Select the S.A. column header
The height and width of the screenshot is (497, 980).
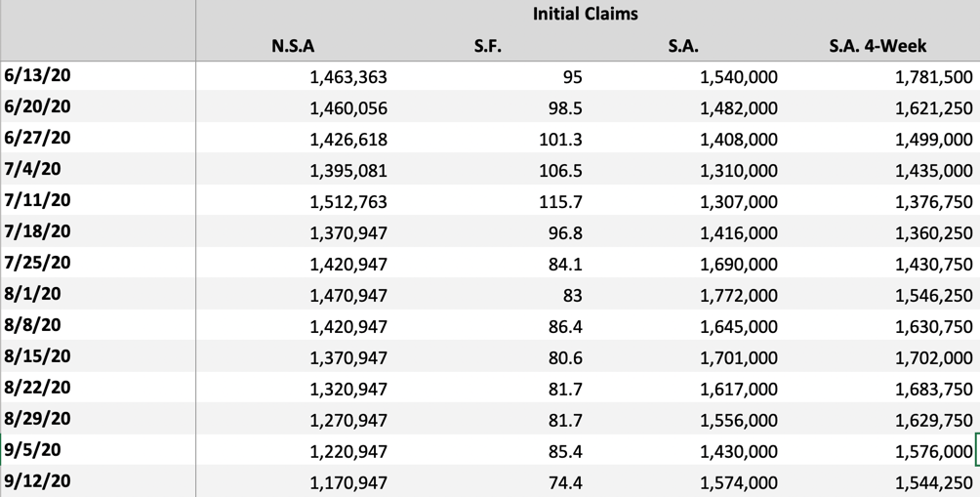click(x=683, y=46)
